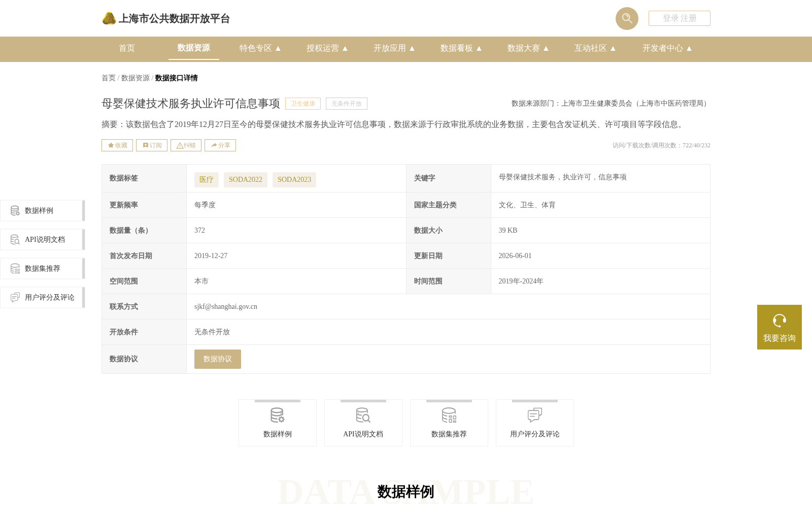Click the 39 KB data size value
Viewport: 812px width, 508px height.
[508, 231]
